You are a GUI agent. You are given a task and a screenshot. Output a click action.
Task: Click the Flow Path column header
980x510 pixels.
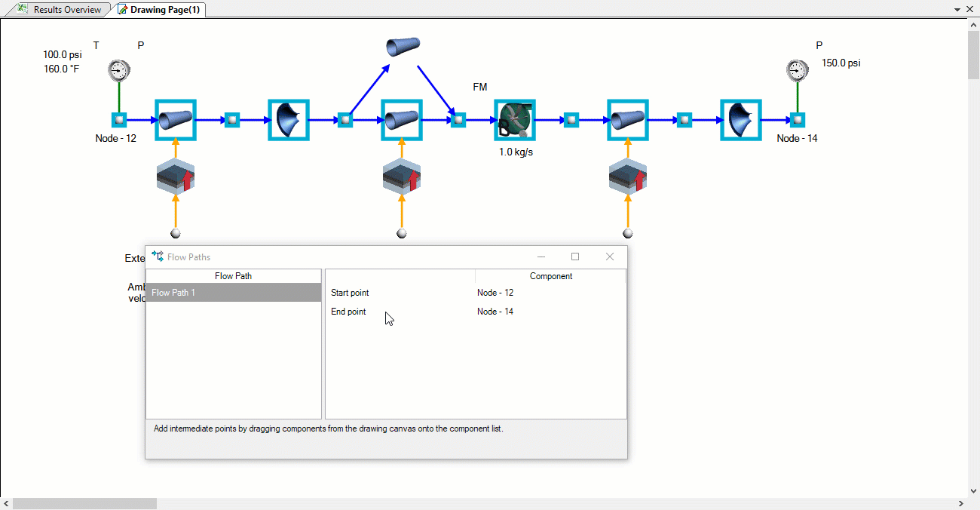pyautogui.click(x=233, y=276)
